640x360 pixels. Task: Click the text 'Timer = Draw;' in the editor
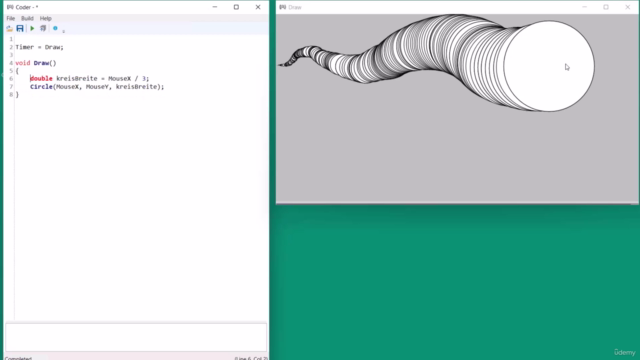point(40,47)
